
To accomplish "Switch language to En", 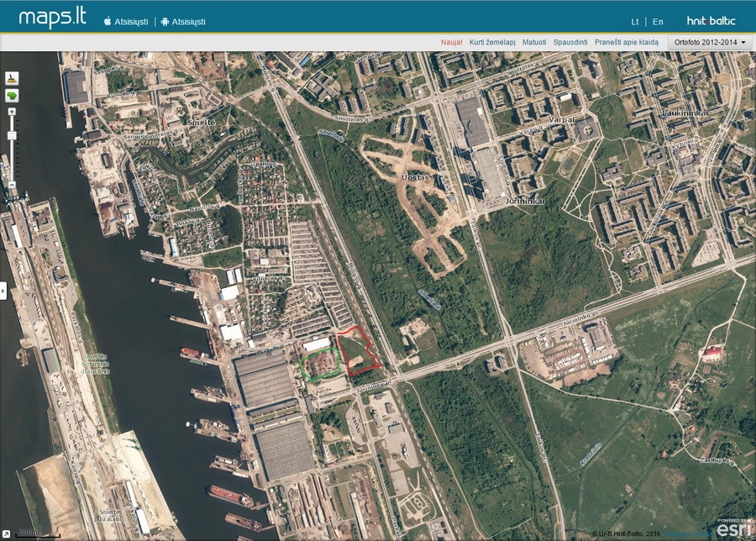I will coord(658,22).
